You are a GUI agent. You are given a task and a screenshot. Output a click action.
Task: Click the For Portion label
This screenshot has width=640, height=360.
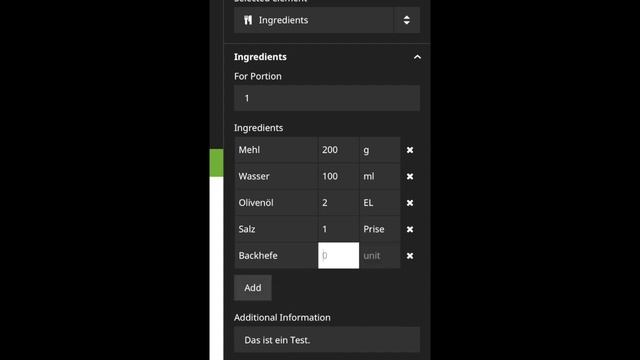[x=258, y=76]
